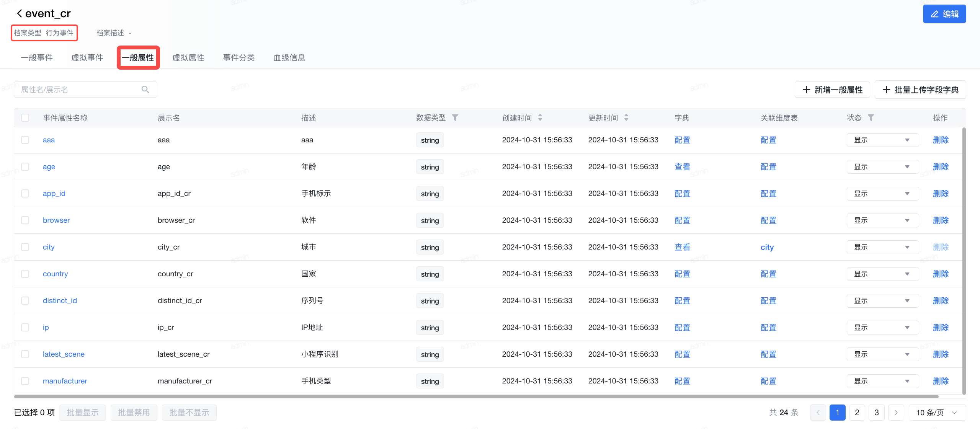Screen dimensions: 980x429
Task: Switch to the 血缘信息 tab
Action: (x=289, y=58)
